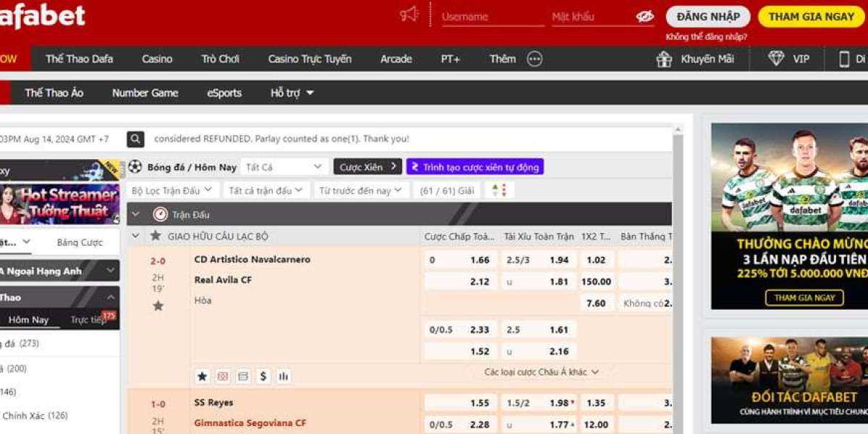Toggle favorite star under 2H 19' match time

(158, 305)
